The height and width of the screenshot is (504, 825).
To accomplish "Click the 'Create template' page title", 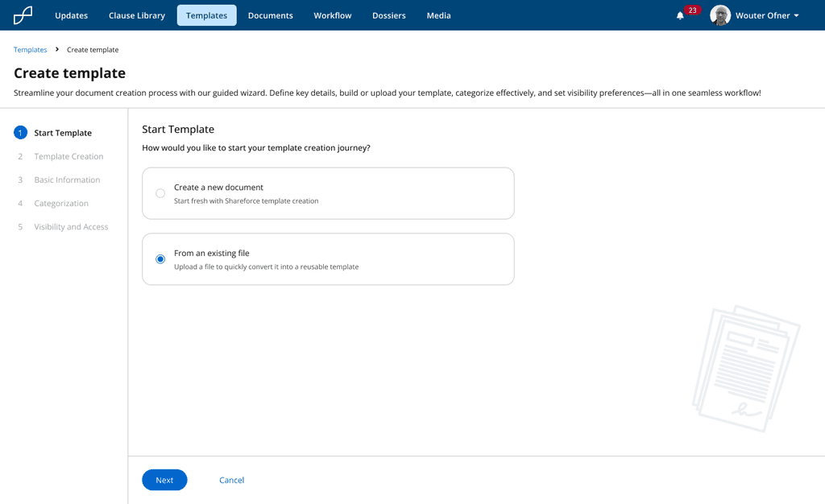I will pos(69,73).
